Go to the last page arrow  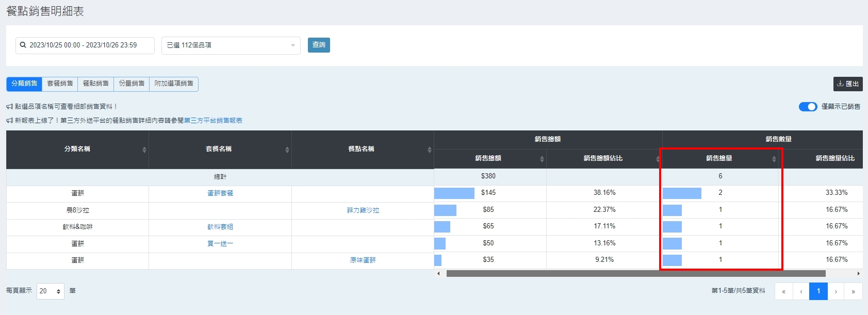click(853, 291)
